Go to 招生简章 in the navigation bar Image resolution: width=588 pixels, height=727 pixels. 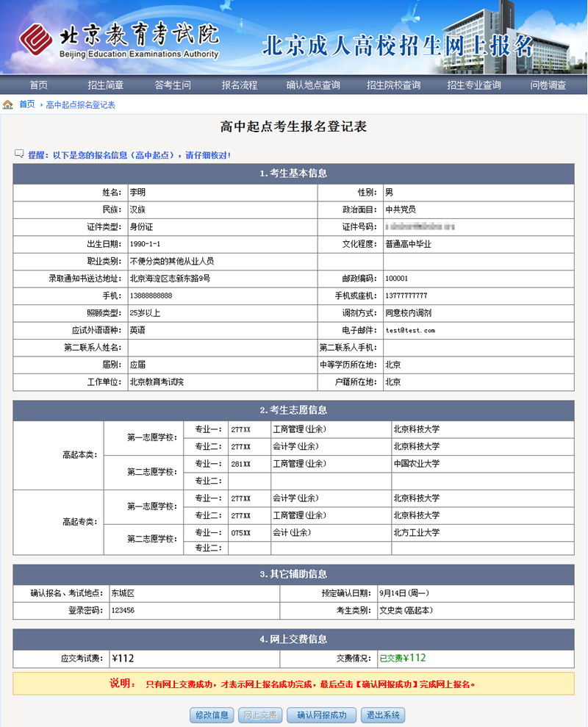pyautogui.click(x=105, y=85)
